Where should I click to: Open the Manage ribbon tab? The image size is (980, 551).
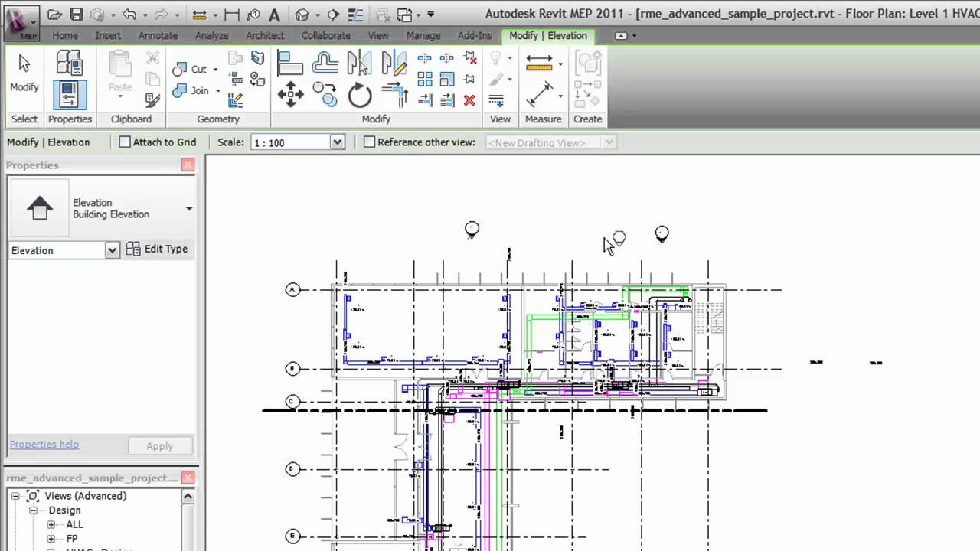click(423, 35)
